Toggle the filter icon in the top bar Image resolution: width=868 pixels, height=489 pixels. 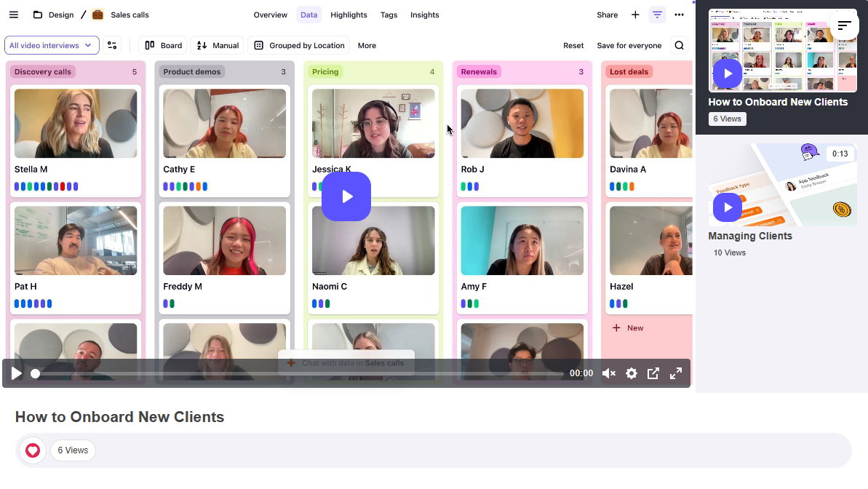657,15
